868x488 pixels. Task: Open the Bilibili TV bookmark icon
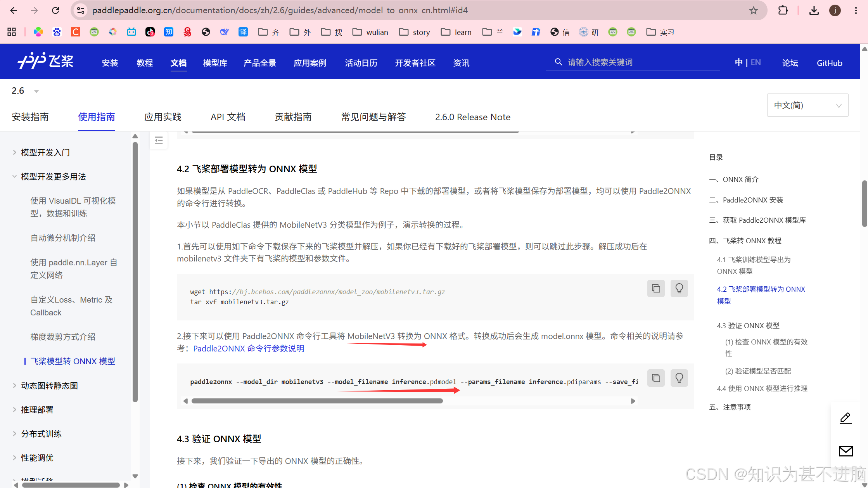point(131,32)
